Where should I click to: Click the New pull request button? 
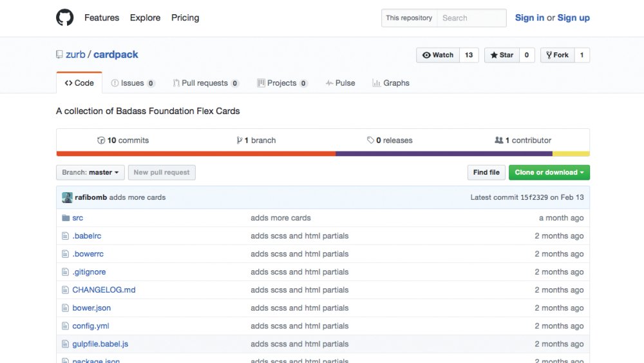pos(162,172)
